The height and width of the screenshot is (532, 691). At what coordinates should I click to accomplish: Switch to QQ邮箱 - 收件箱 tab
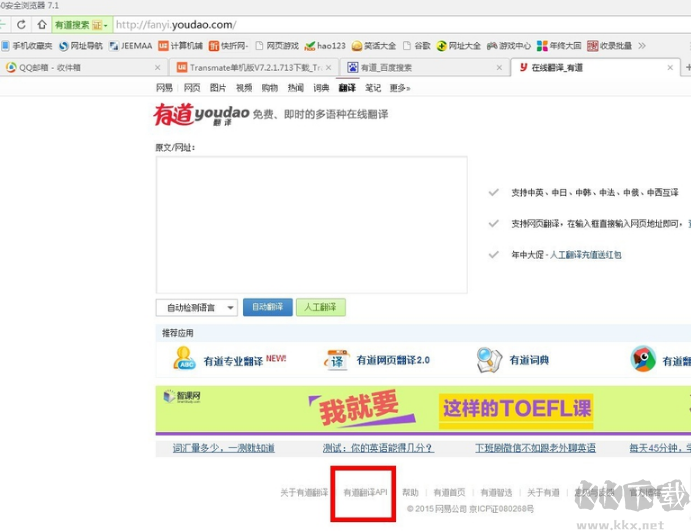pos(83,67)
